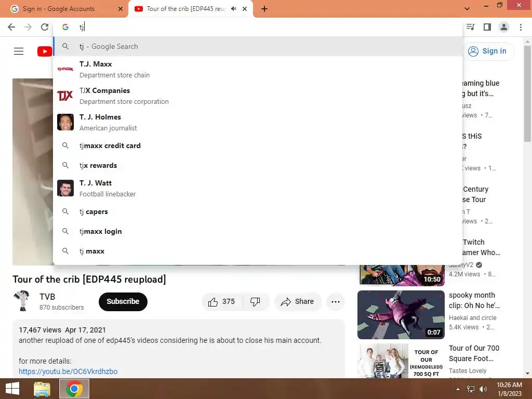
Task: Open more actions three-dot button under video
Action: click(x=336, y=302)
